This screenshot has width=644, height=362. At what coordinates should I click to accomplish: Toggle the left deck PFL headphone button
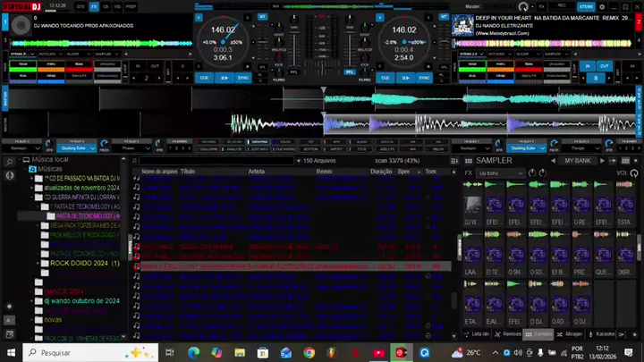pos(295,72)
